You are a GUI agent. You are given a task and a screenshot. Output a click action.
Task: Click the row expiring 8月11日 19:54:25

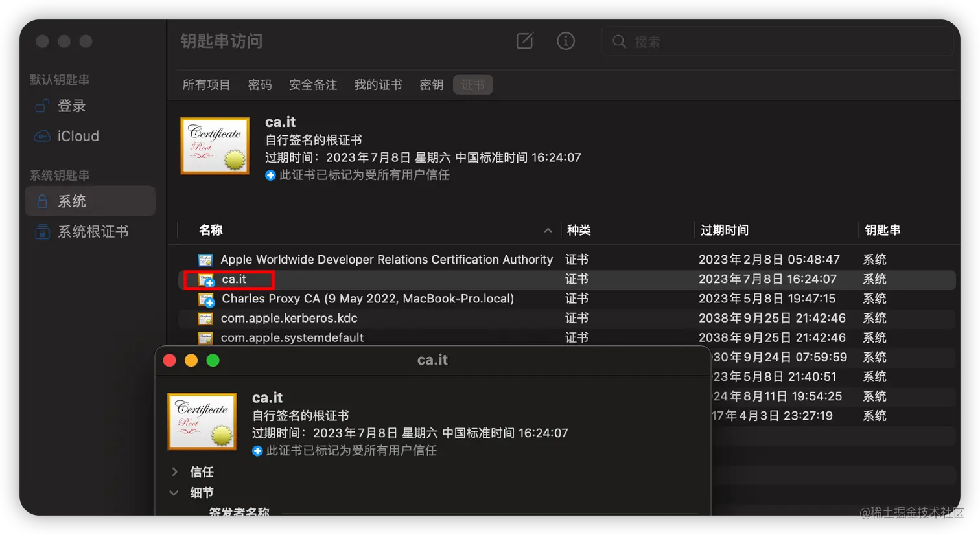[x=834, y=396]
